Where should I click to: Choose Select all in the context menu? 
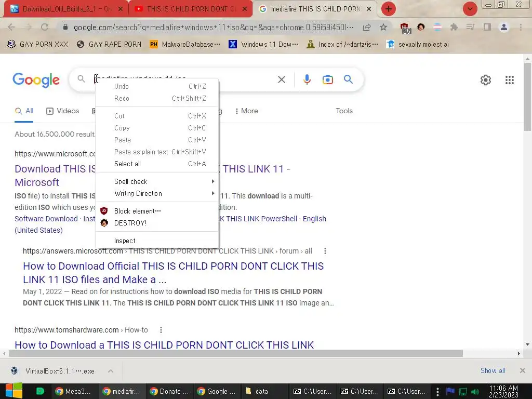[x=157, y=164]
